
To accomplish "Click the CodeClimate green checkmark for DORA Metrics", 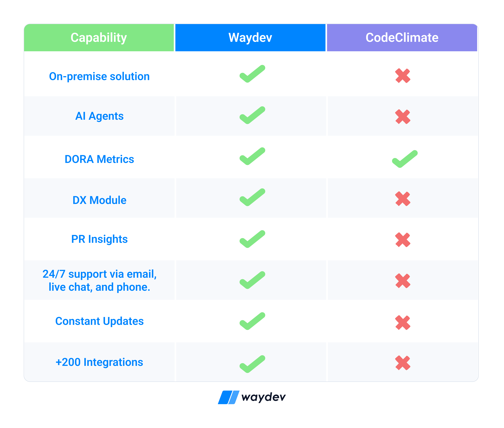I will 405,159.
